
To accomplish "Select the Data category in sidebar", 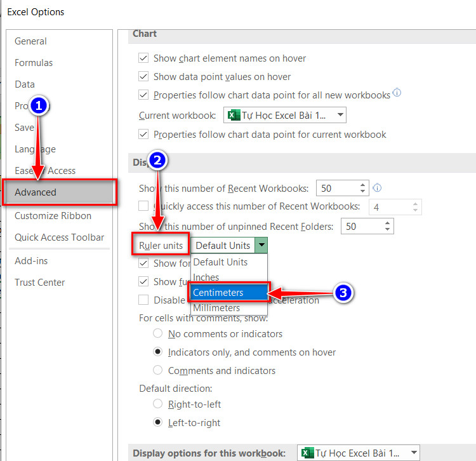I will coord(25,84).
